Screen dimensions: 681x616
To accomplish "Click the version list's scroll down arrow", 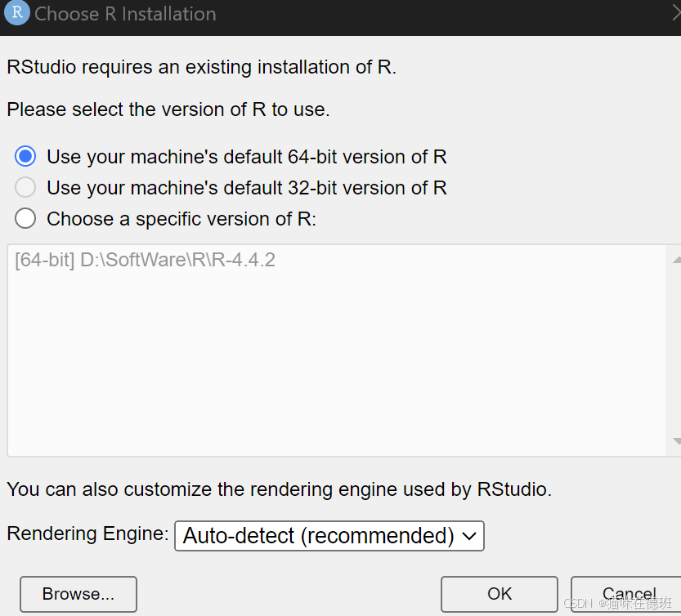I will click(x=675, y=441).
